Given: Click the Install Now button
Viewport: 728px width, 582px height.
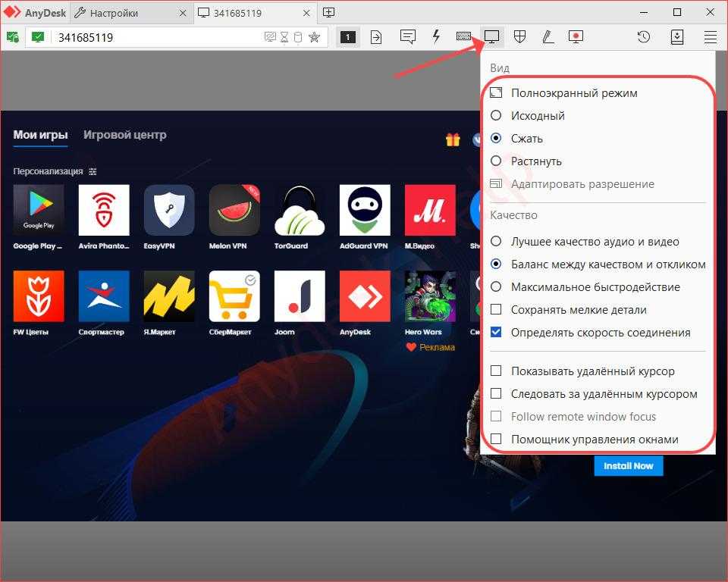Looking at the screenshot, I should pos(628,466).
